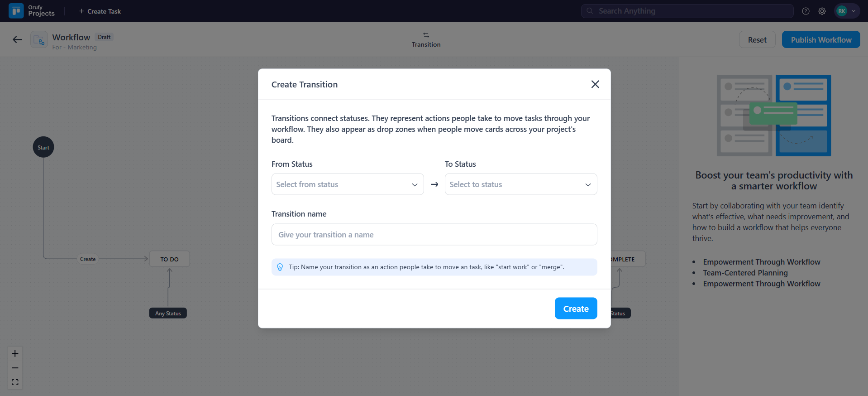Focus the Transition name input field
Viewport: 868px width, 396px height.
tap(434, 235)
